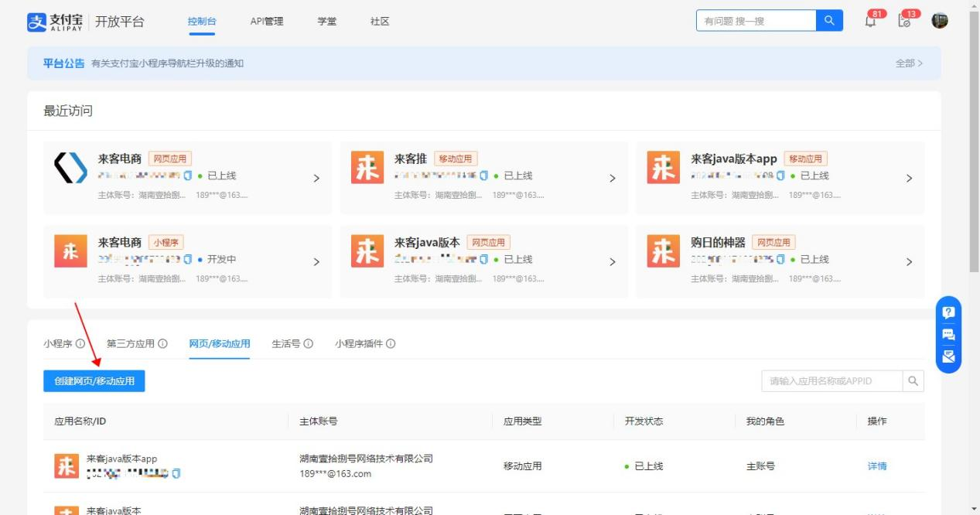The height and width of the screenshot is (515, 980).
Task: Click the blue search magnifier button
Action: click(829, 21)
